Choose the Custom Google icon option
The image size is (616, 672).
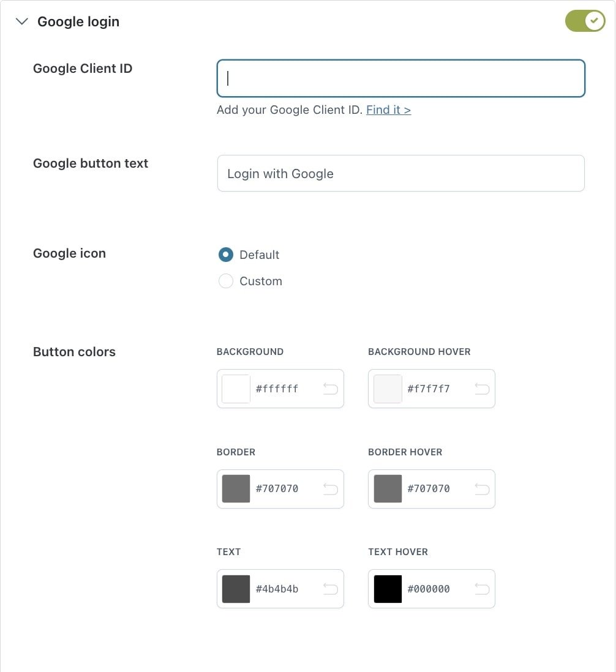[x=226, y=281]
